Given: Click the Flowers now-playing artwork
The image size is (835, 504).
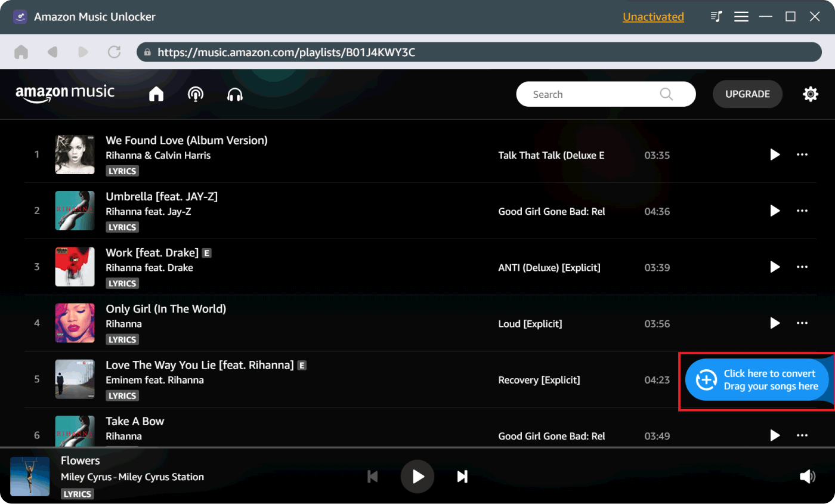Looking at the screenshot, I should click(30, 476).
